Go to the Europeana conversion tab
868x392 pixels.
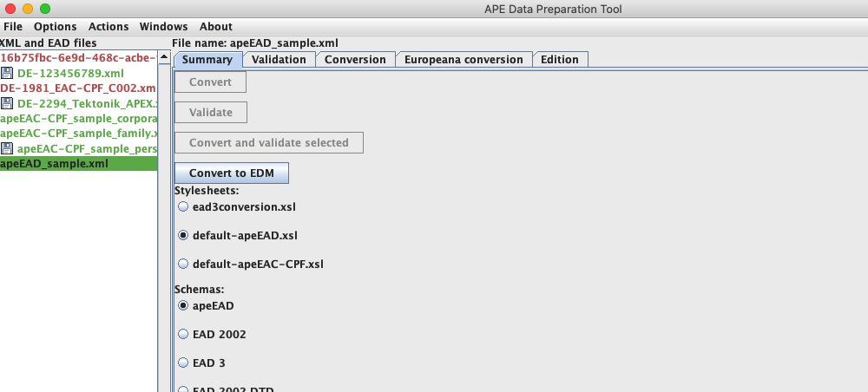pos(464,60)
